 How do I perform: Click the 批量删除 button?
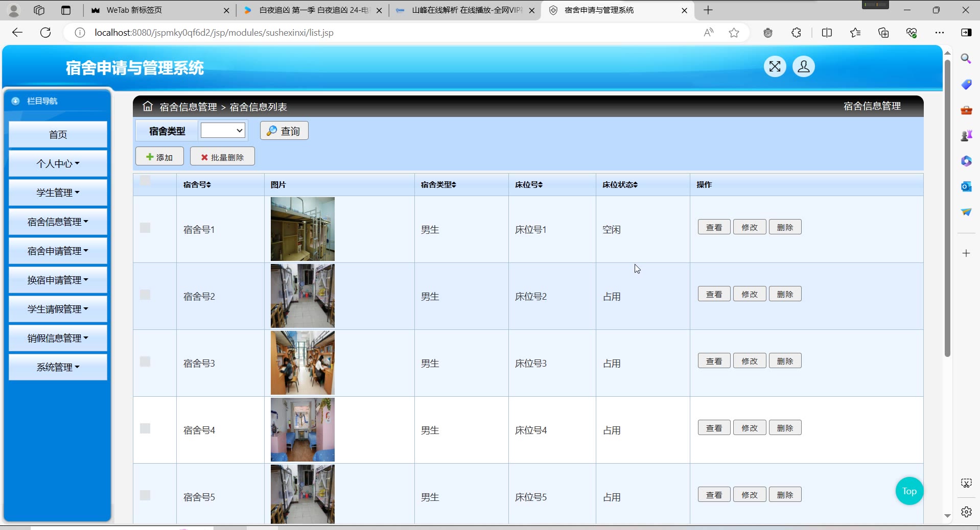pos(222,157)
